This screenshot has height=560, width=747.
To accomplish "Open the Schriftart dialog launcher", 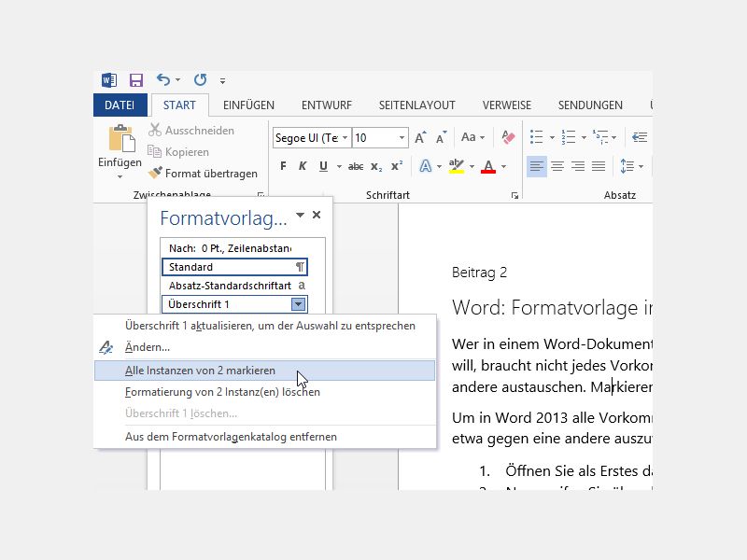I will (515, 195).
